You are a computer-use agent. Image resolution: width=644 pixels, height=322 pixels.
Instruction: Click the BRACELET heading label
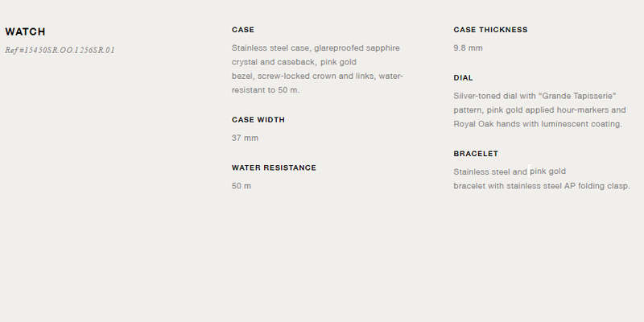(476, 154)
